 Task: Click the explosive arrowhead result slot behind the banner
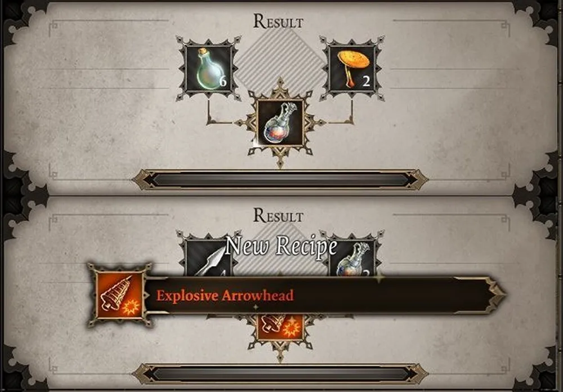pyautogui.click(x=280, y=327)
